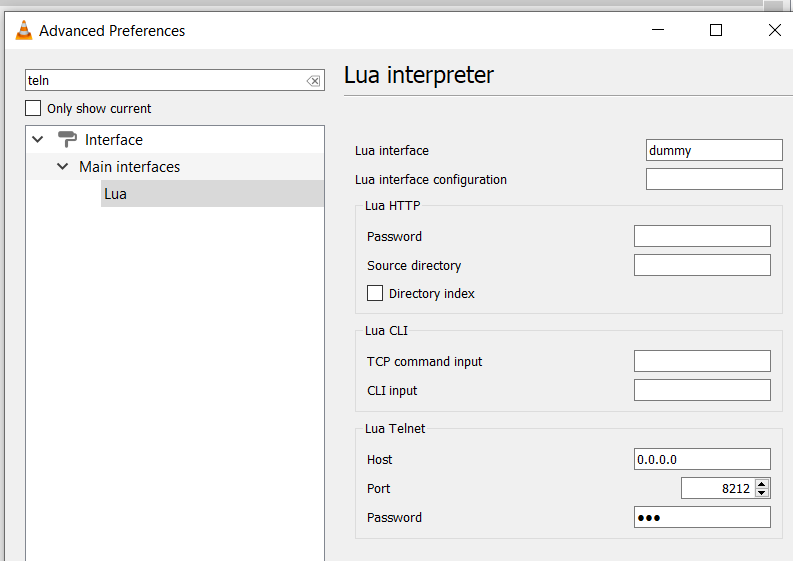Click the Lua Telnet Password field
793x561 pixels.
(x=702, y=517)
